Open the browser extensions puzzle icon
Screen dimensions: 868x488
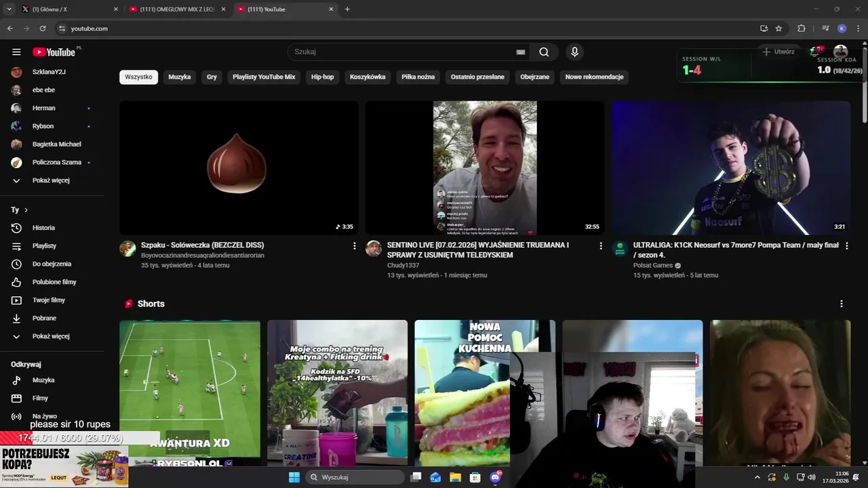click(802, 28)
